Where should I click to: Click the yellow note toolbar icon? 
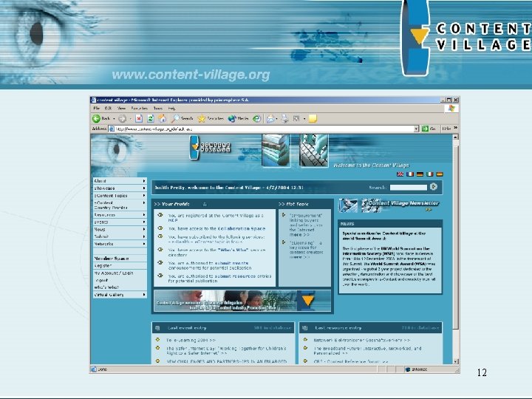pyautogui.click(x=313, y=118)
